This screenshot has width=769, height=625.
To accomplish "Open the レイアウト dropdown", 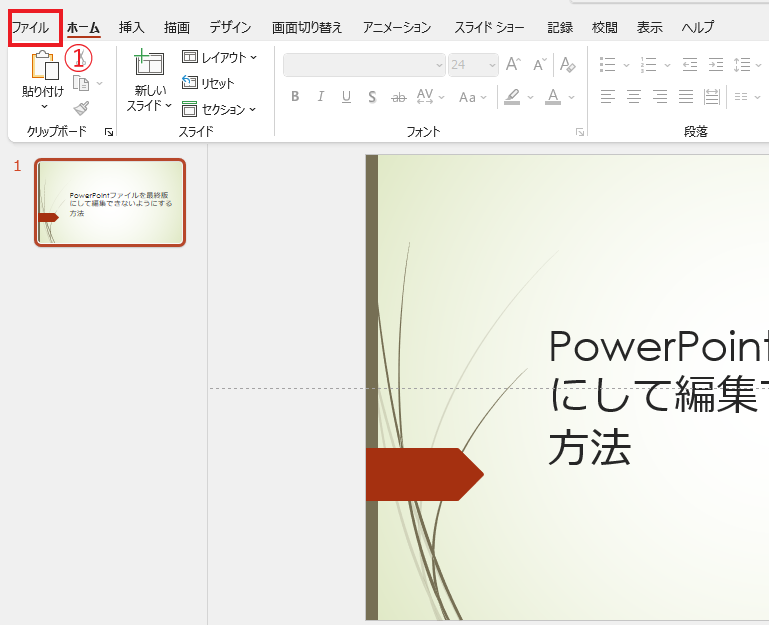I will pyautogui.click(x=219, y=57).
